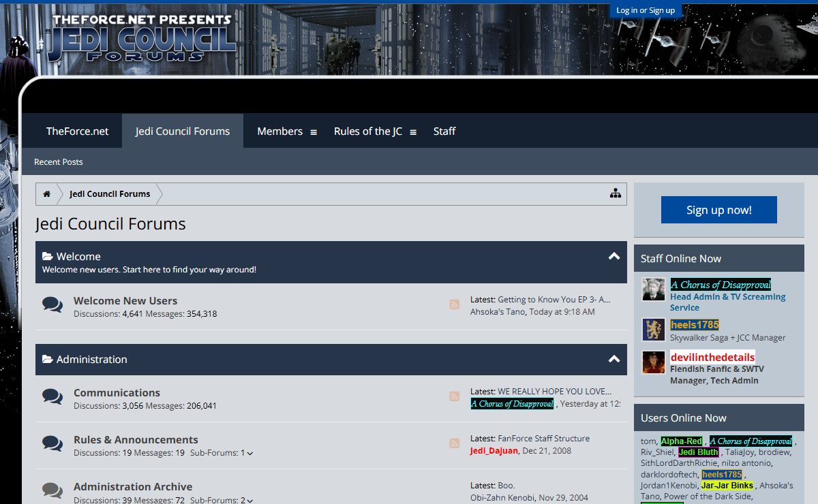Open the sitemap tree icon in breadcrumb

616,193
